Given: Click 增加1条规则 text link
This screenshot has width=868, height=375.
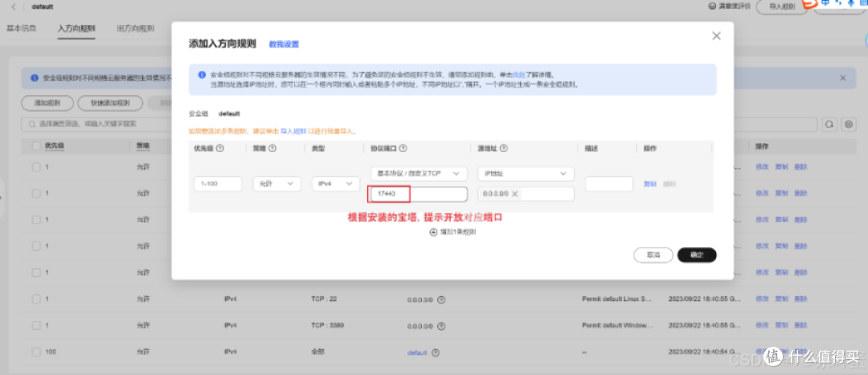Looking at the screenshot, I should pyautogui.click(x=458, y=232).
